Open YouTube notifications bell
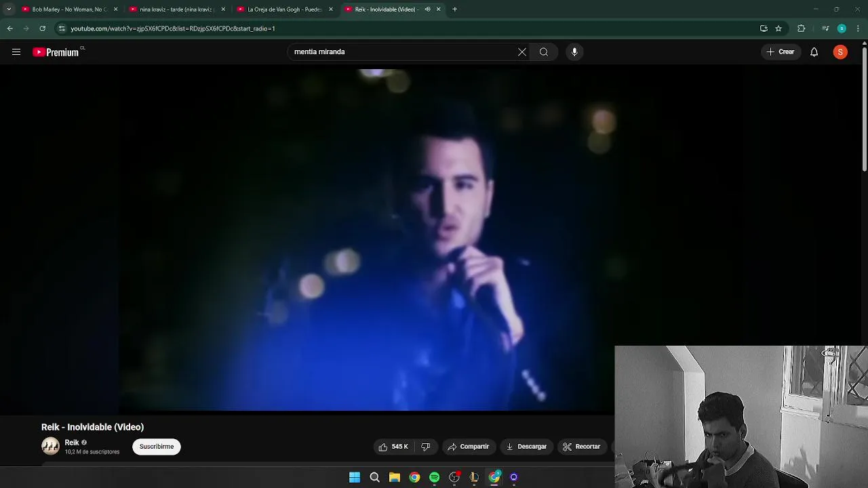 814,52
